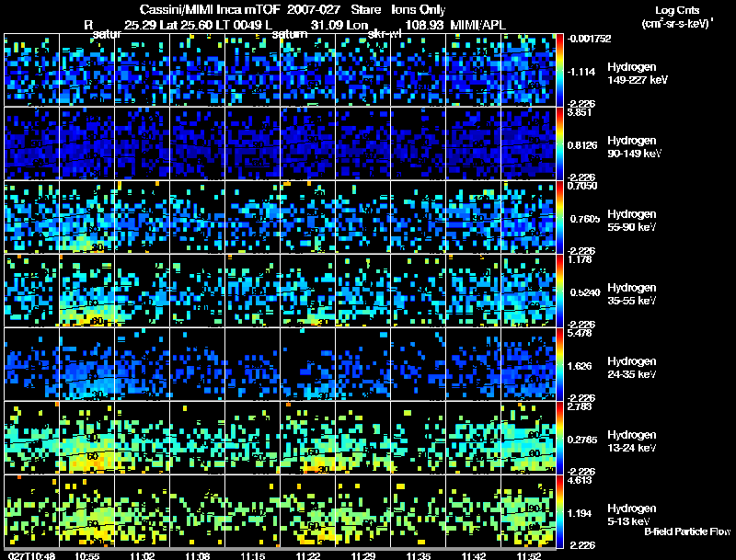Open the 90-149 keV image at 11:35

[418, 143]
